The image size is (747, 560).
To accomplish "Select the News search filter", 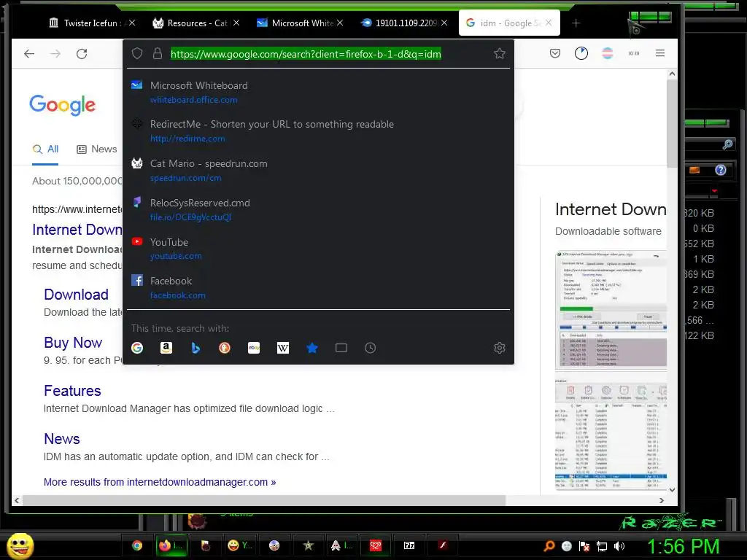I will tap(97, 149).
